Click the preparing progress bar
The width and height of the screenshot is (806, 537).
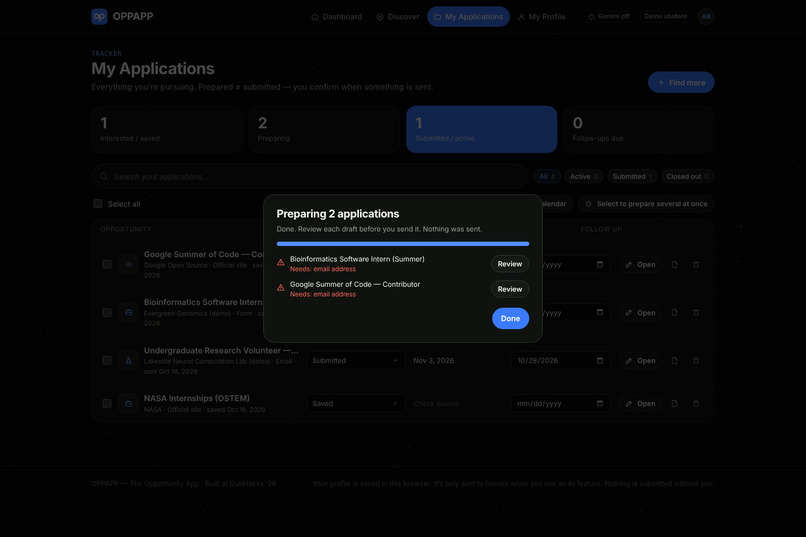point(402,244)
